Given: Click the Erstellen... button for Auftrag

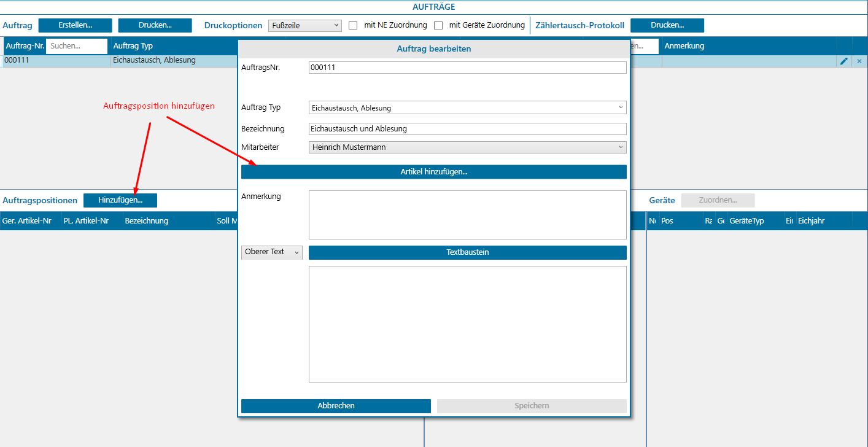Looking at the screenshot, I should coord(76,26).
